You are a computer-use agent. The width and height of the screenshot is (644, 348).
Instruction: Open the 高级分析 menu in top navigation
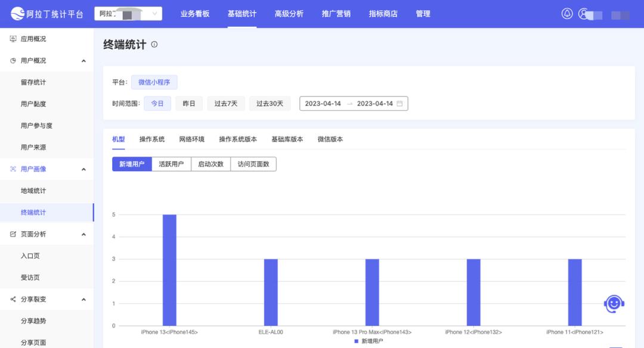288,13
